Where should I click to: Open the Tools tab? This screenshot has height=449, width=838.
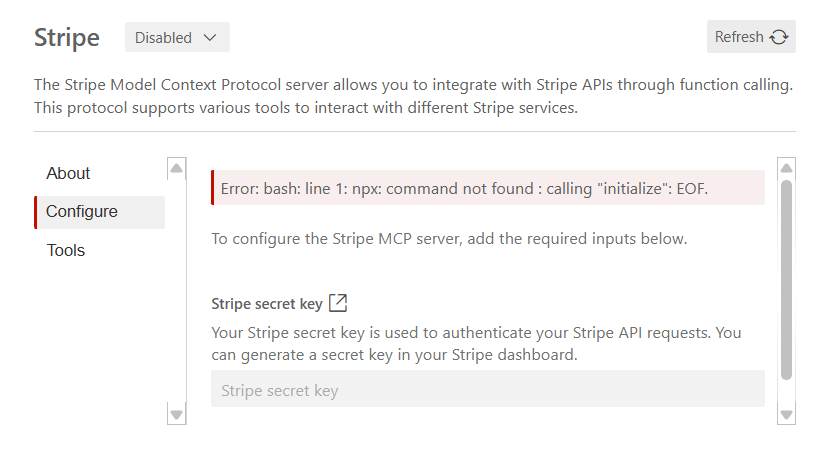[66, 250]
